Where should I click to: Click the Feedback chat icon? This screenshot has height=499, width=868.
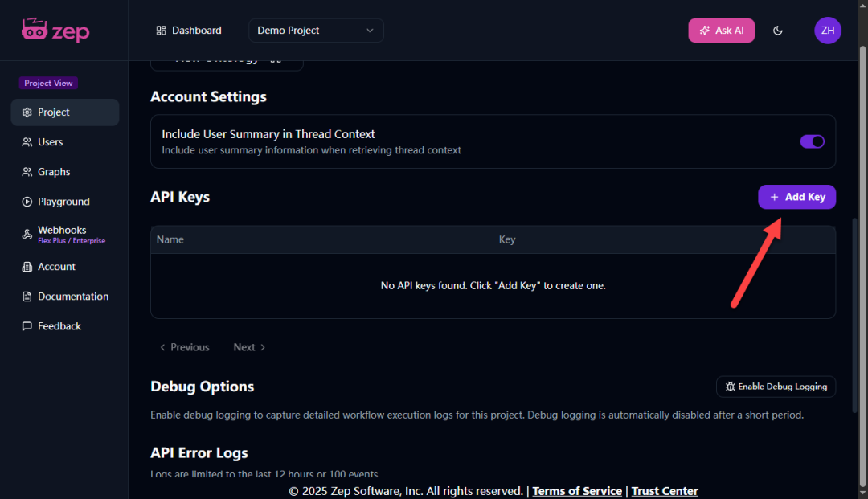(27, 326)
